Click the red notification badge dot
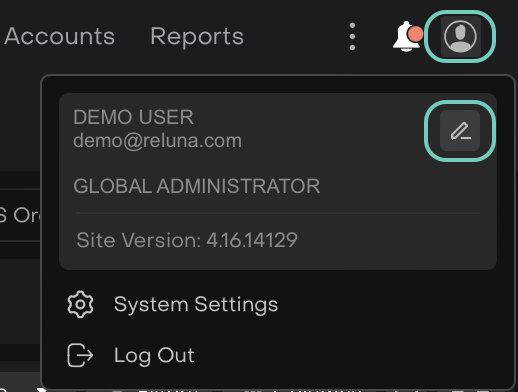The height and width of the screenshot is (392, 518). 416,34
